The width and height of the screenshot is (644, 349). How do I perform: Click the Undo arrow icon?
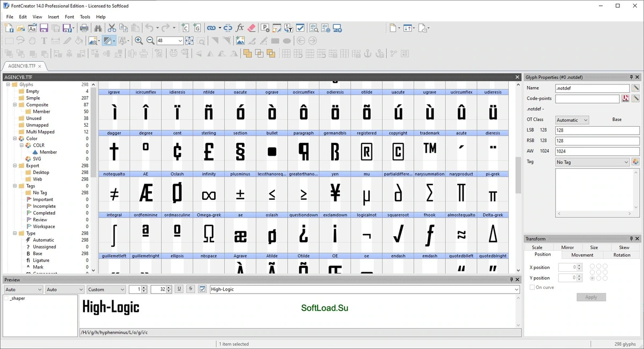149,28
